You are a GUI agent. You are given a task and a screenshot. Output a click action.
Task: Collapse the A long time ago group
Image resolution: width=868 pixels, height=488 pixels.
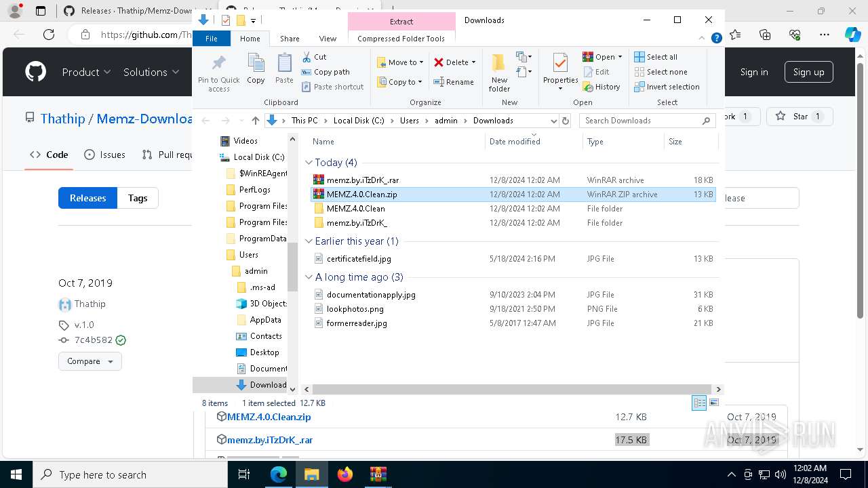[309, 277]
